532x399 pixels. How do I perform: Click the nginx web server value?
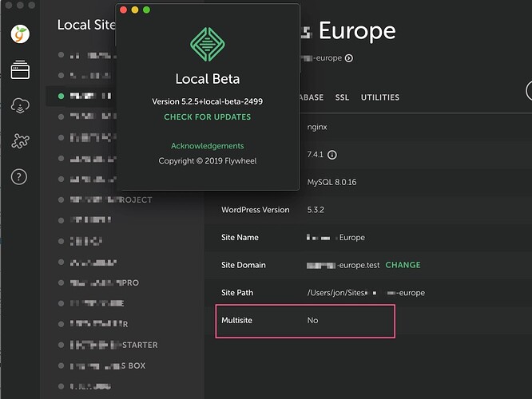[317, 127]
